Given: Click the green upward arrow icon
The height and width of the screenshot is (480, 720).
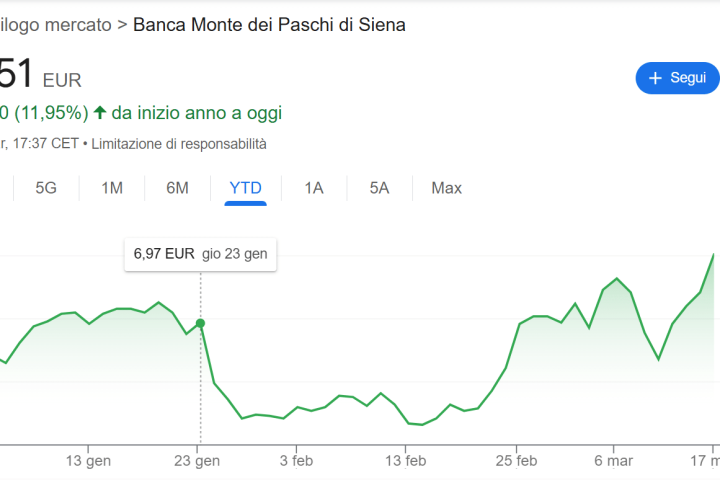Looking at the screenshot, I should tap(100, 112).
